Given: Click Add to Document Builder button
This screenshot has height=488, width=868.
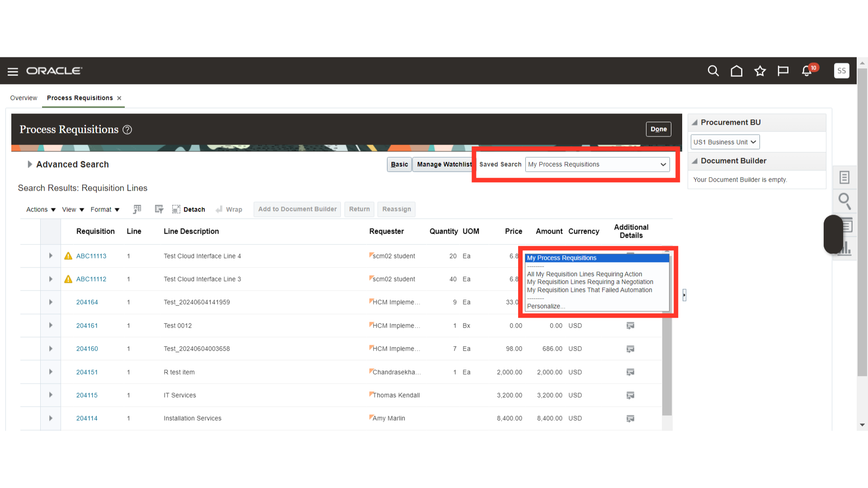Looking at the screenshot, I should pyautogui.click(x=297, y=209).
